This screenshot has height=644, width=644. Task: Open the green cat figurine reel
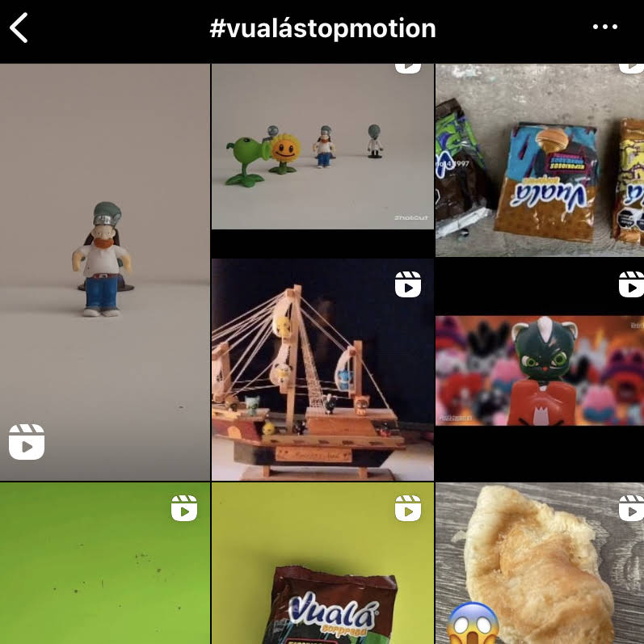(540, 369)
